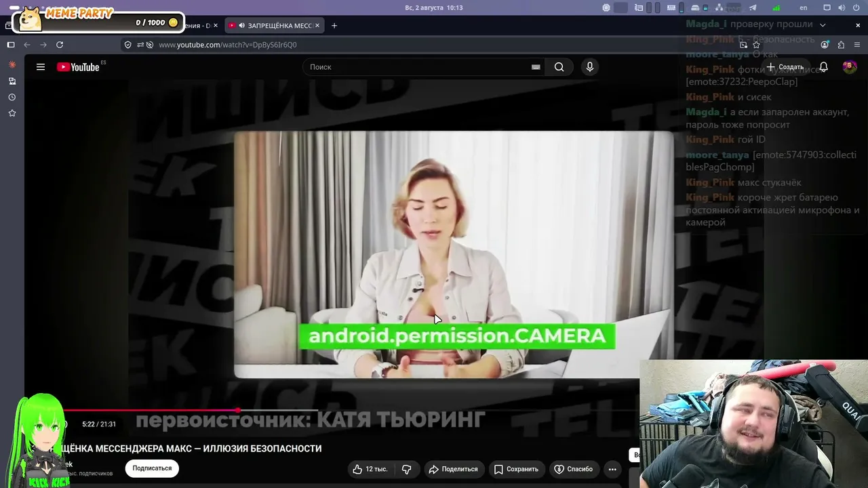Click the 5:22 / 21:31 time display
The image size is (868, 488).
tap(99, 424)
